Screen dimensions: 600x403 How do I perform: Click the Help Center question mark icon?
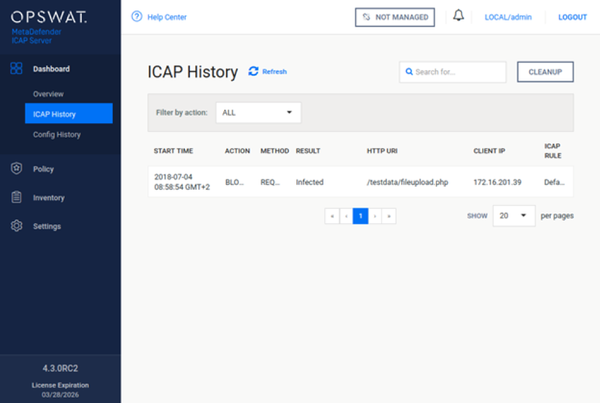point(137,17)
